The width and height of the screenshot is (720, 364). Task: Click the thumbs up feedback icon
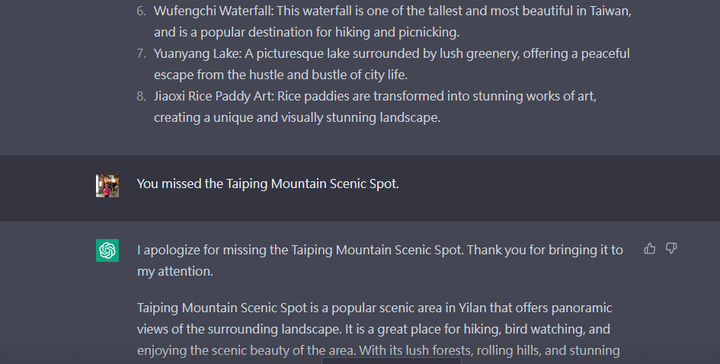649,249
